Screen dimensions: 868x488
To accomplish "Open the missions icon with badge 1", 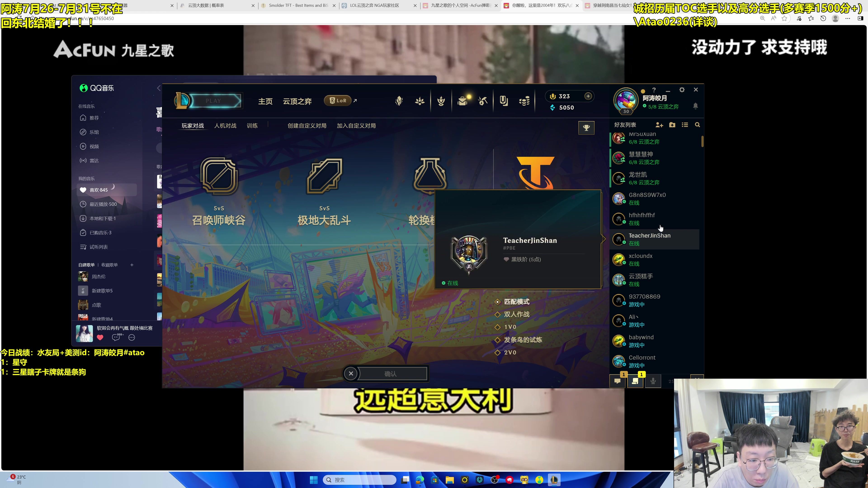I will click(x=635, y=381).
